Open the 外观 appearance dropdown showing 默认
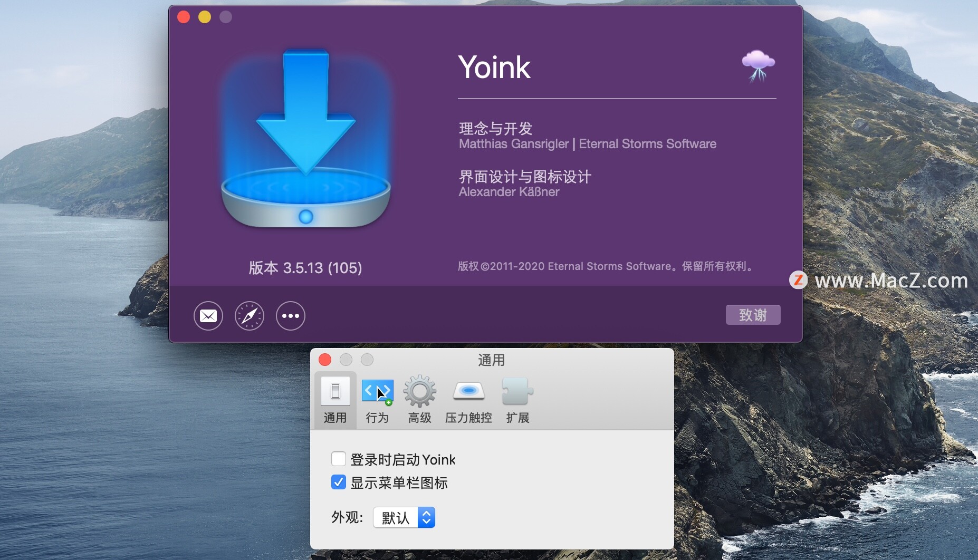Screen dimensions: 978x560 [x=404, y=517]
